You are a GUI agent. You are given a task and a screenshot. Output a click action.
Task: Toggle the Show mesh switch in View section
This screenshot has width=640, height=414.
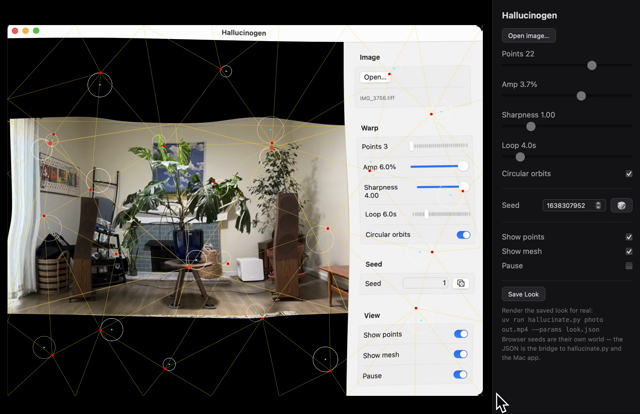pos(460,354)
